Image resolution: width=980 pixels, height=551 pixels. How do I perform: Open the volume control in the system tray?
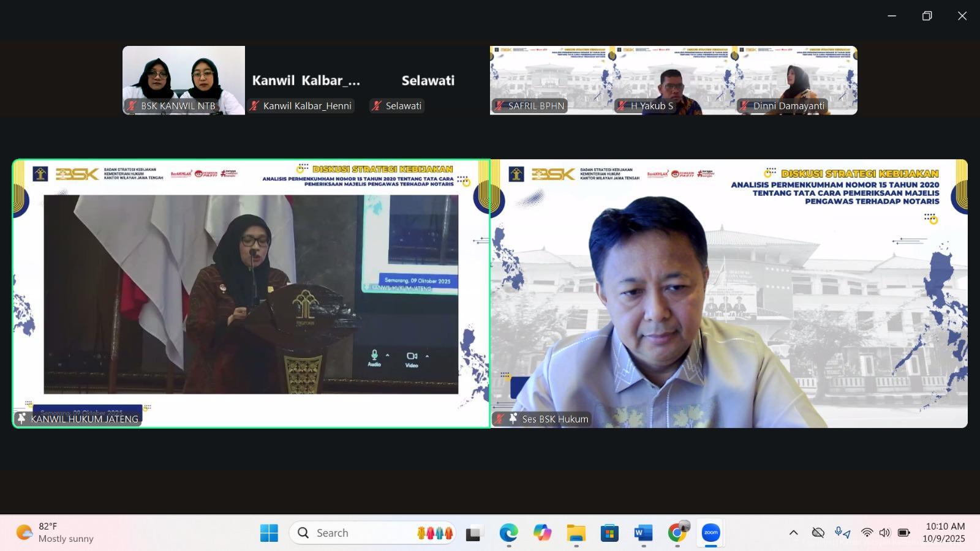coord(884,533)
